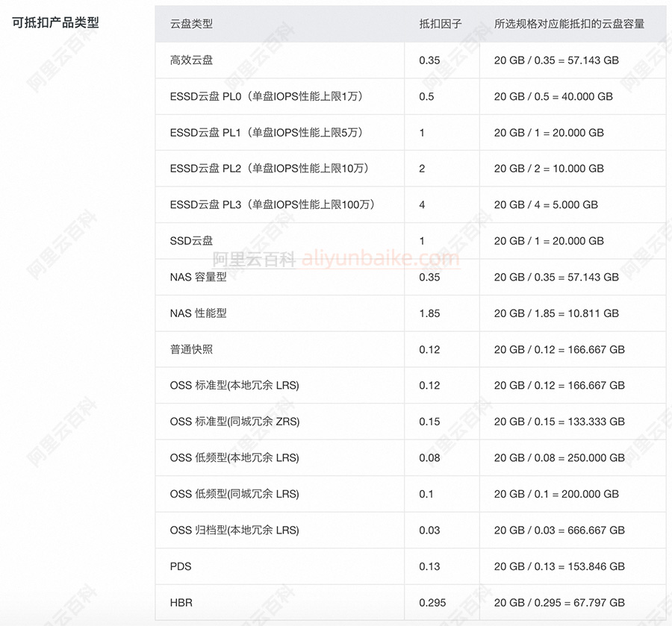Select the 高效云盘 row

(190, 60)
